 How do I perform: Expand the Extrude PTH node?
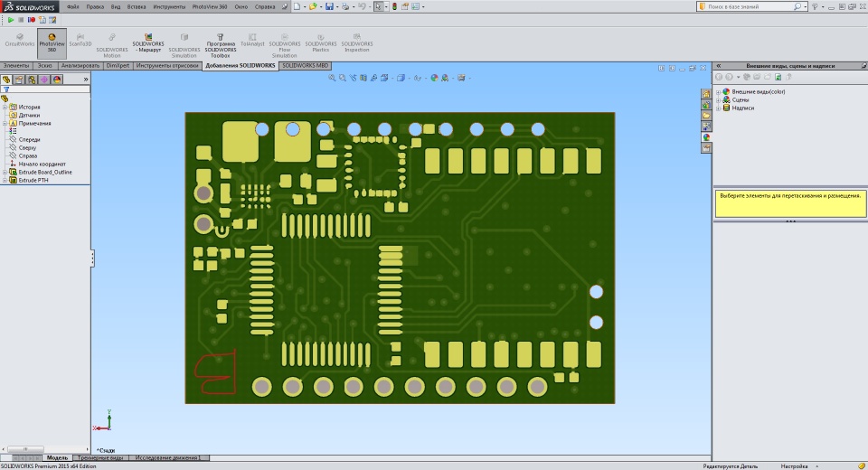tap(5, 181)
